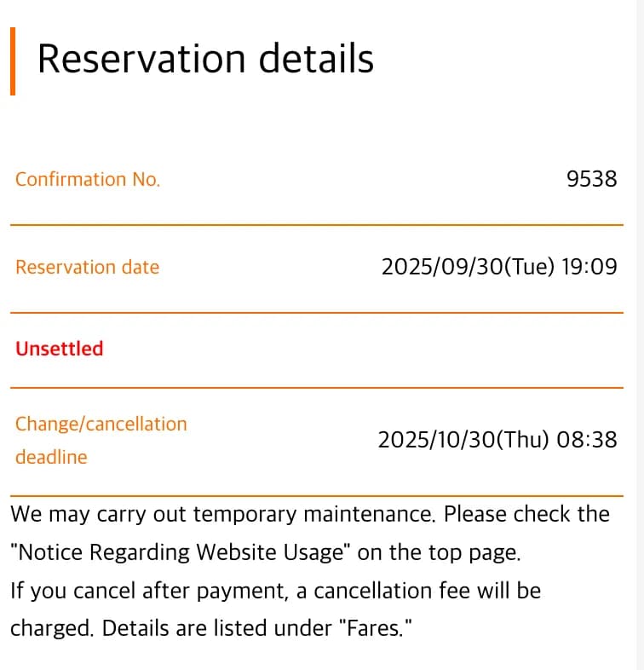Click the 2025/10/30(Thu) 08:38 deadline value
This screenshot has width=644, height=670.
tap(497, 440)
